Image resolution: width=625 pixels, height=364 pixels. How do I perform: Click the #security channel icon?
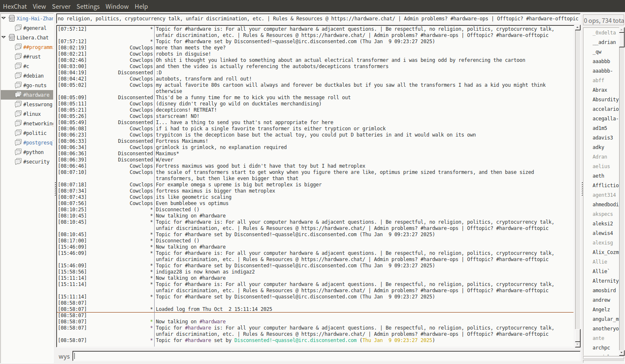[x=18, y=161]
